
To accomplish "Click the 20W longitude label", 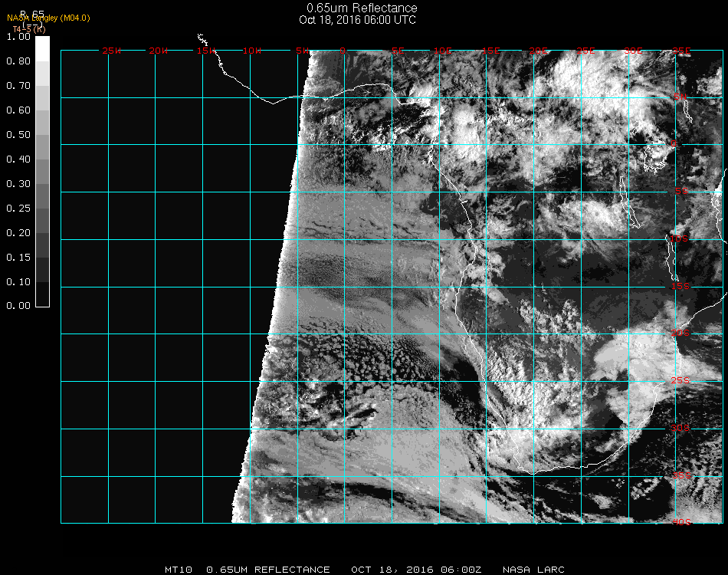I will point(159,51).
